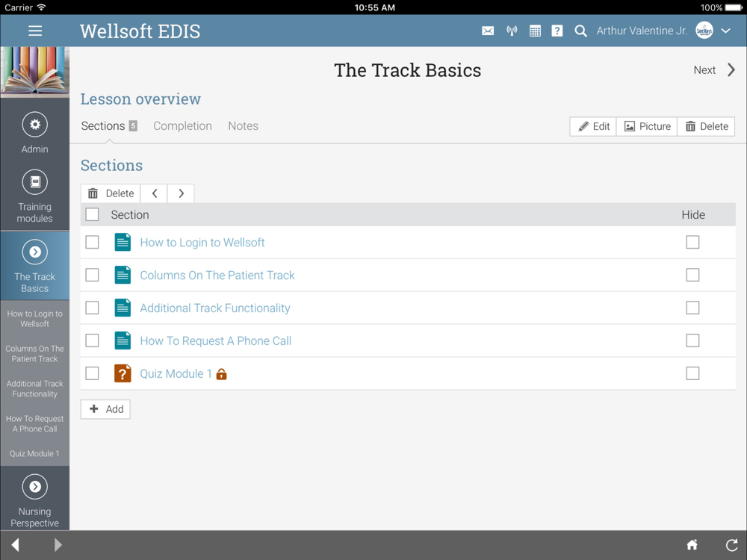Screen dimensions: 747x560
Task: Check the How to Login to Wellsoft row
Action: tap(92, 242)
